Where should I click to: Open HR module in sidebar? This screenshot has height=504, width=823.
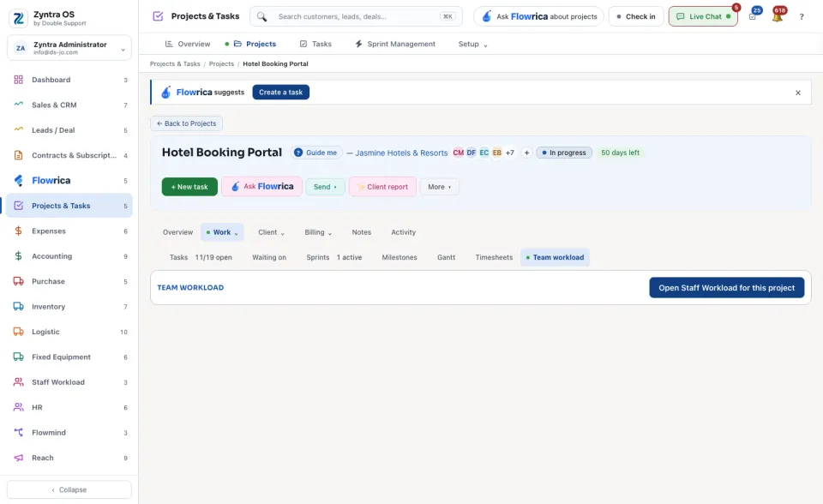[69, 407]
